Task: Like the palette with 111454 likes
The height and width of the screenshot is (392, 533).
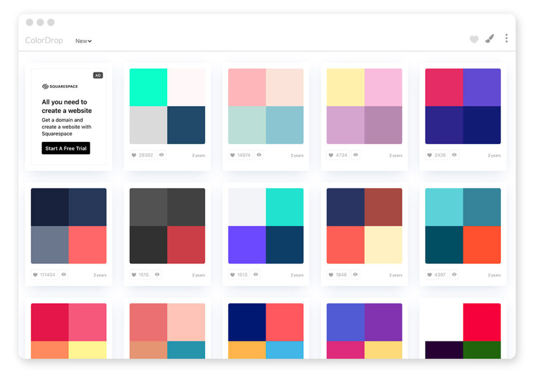Action: coord(44,275)
